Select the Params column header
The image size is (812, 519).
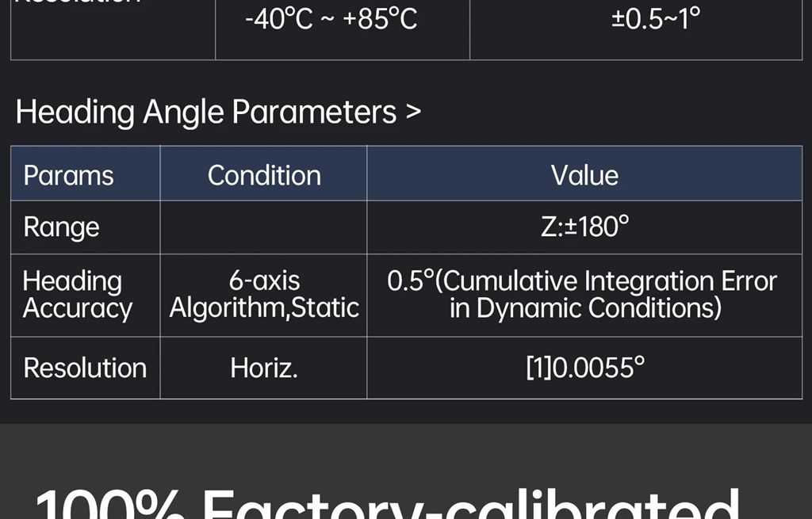[69, 175]
